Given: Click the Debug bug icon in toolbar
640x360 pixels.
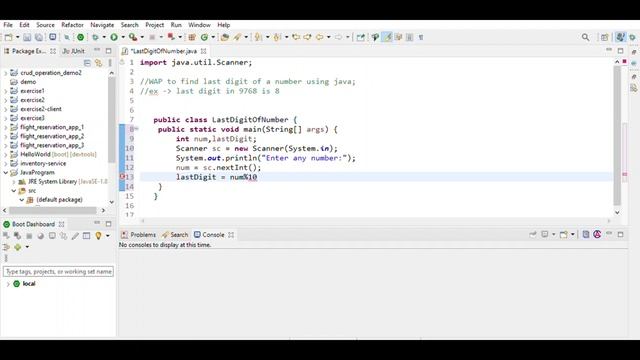Looking at the screenshot, I should [95, 37].
